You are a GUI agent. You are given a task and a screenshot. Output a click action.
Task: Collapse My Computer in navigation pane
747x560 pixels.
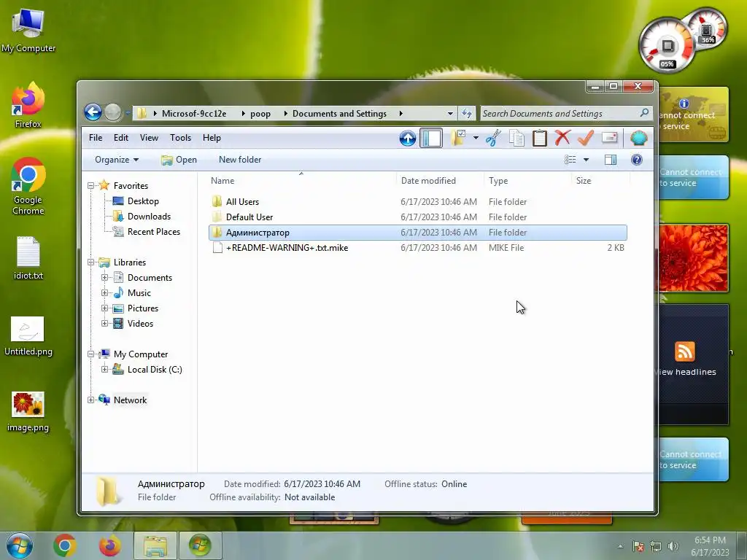[x=90, y=354]
